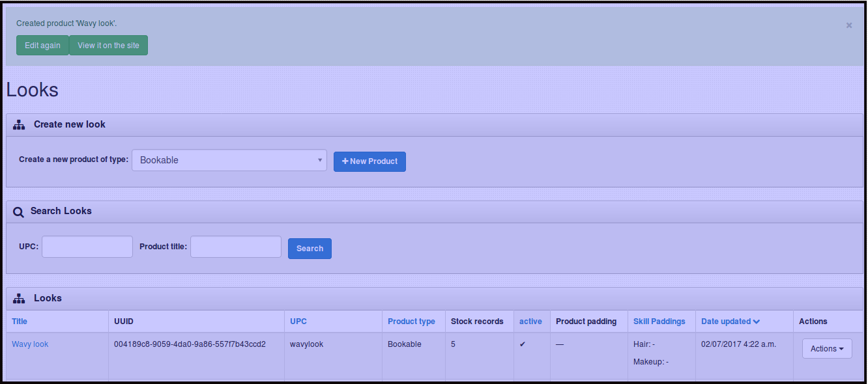Click the stock records value 5
Viewport: 868px width, 384px height.
(453, 344)
